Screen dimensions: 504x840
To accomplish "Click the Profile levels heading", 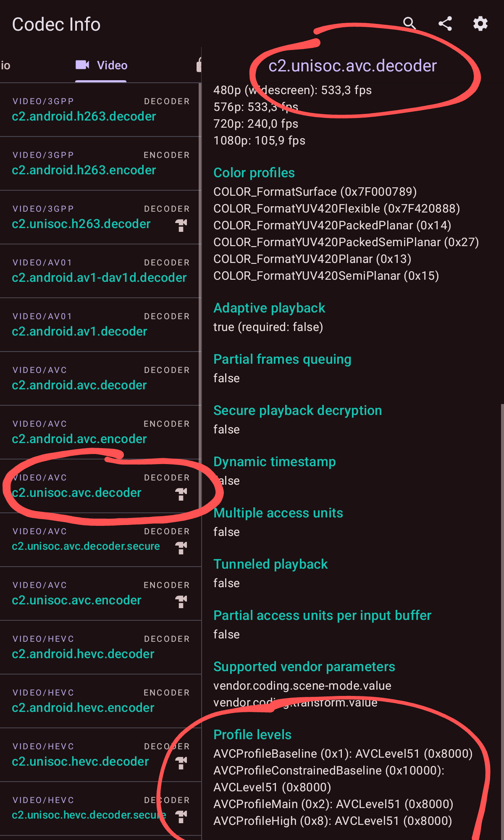I will pos(252,735).
